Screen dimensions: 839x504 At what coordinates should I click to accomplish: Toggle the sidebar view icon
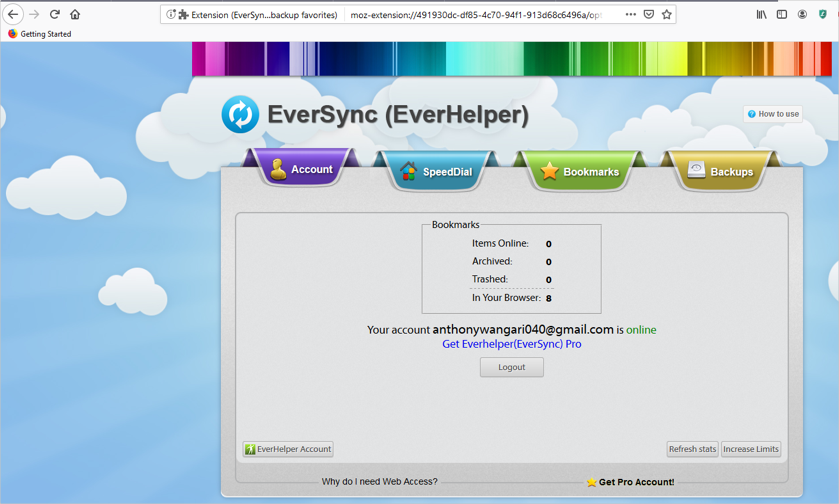click(782, 14)
